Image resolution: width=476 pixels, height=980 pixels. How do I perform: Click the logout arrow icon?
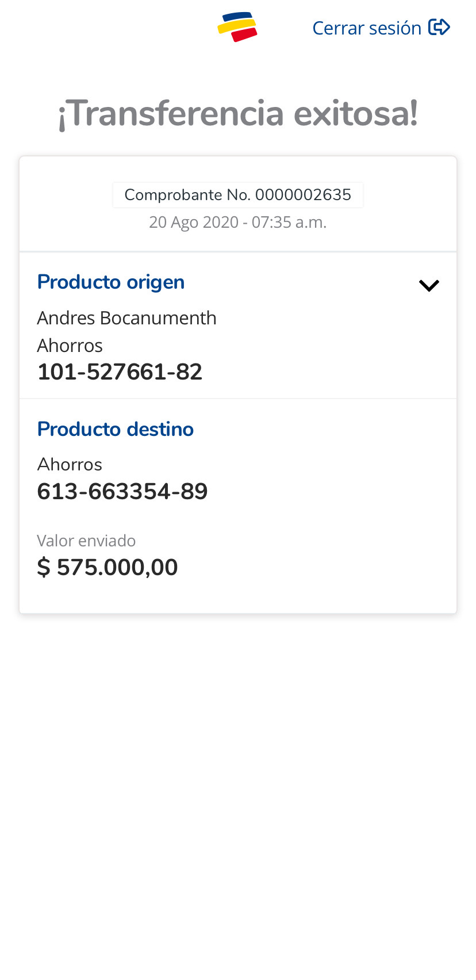point(439,27)
